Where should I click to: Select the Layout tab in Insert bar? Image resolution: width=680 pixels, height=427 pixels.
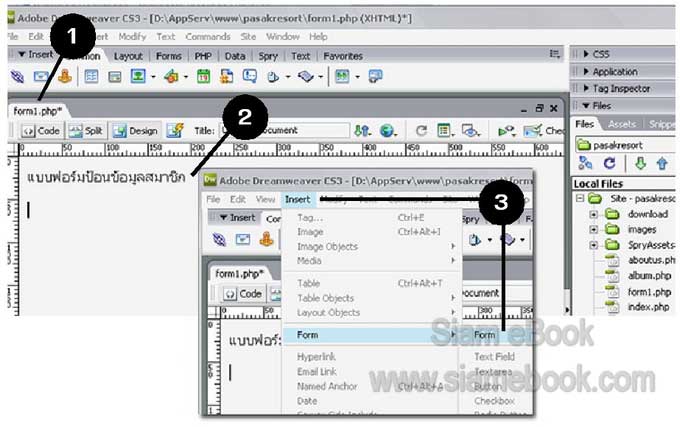point(128,56)
